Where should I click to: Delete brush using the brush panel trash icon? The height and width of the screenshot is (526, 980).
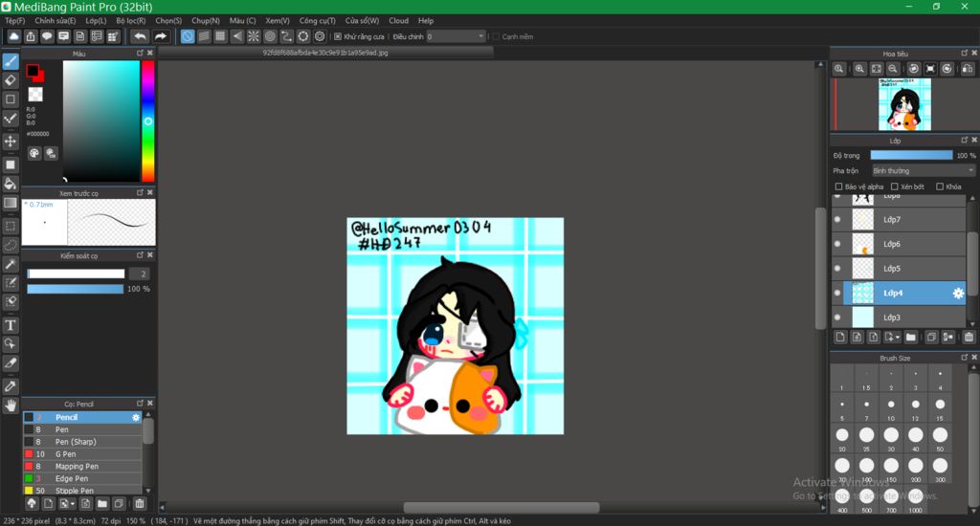140,503
